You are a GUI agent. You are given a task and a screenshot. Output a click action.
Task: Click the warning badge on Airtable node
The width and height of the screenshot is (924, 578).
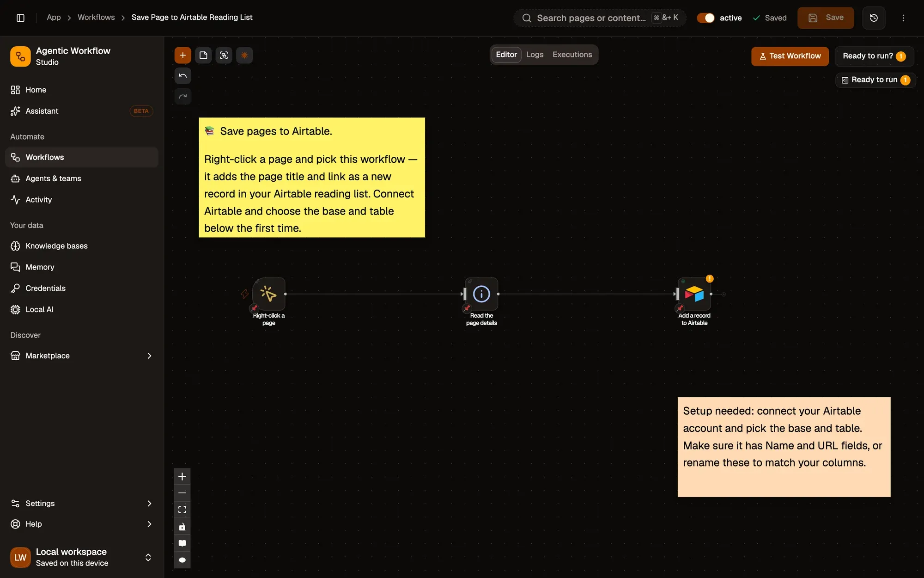tap(710, 278)
